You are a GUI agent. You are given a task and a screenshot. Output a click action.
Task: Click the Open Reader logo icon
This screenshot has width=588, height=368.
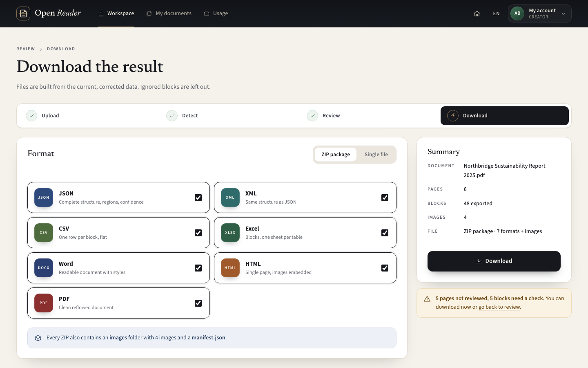pos(23,13)
